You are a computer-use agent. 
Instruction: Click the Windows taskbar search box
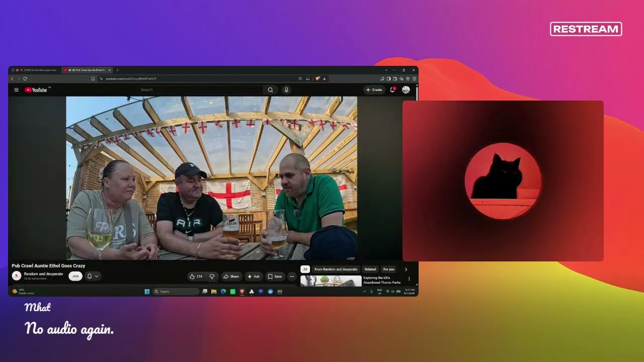(176, 292)
